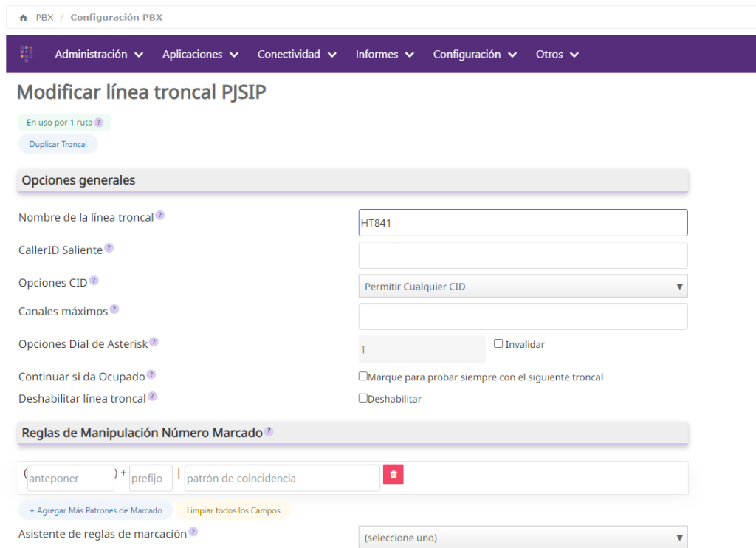Click 'Agregar Más Patrones de Marcado' button
This screenshot has height=548, width=756.
95,510
